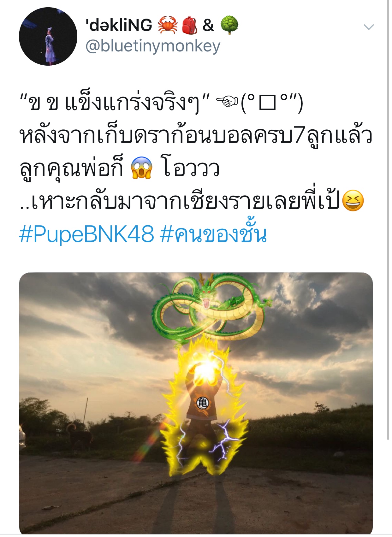Screen dimensions: 392x537
Task: Click the green tree emoji
Action: tap(229, 25)
